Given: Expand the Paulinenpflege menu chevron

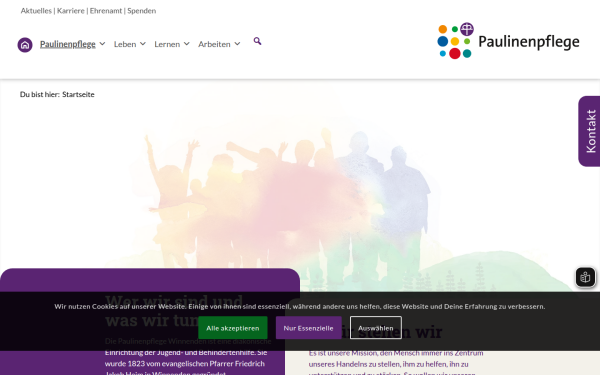Looking at the screenshot, I should tap(103, 44).
